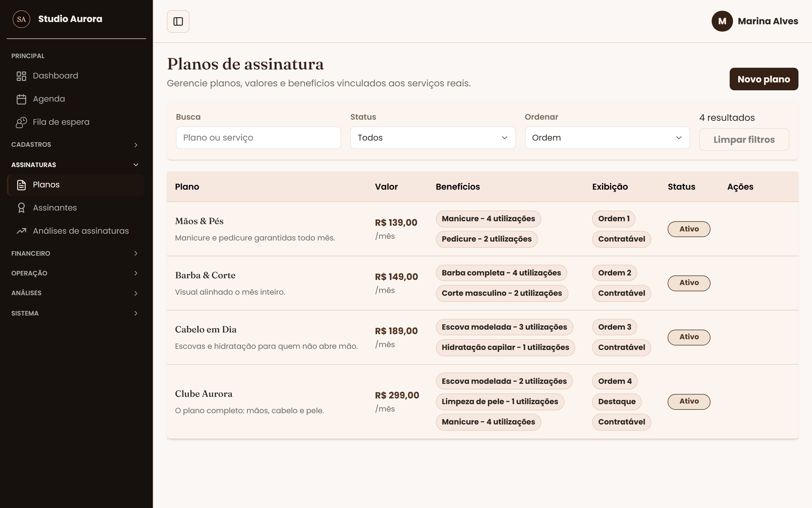Click the Ativo badge for Clube Aurora

689,402
